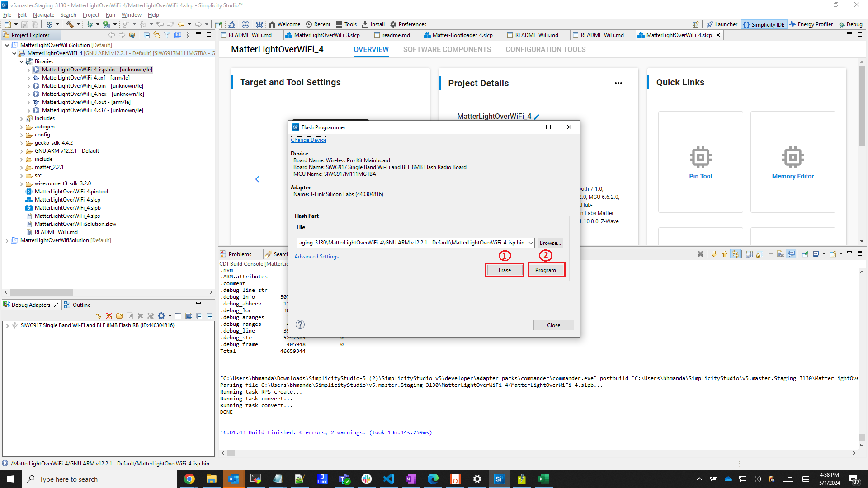868x488 pixels.
Task: Click the Advanced Settings... link
Action: click(318, 257)
